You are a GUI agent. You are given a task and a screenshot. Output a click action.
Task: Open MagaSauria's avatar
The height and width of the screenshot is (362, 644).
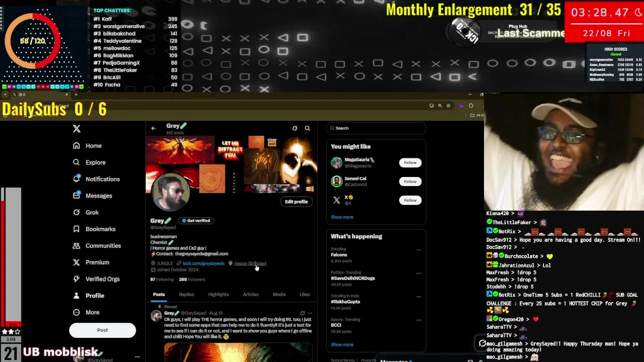point(337,162)
